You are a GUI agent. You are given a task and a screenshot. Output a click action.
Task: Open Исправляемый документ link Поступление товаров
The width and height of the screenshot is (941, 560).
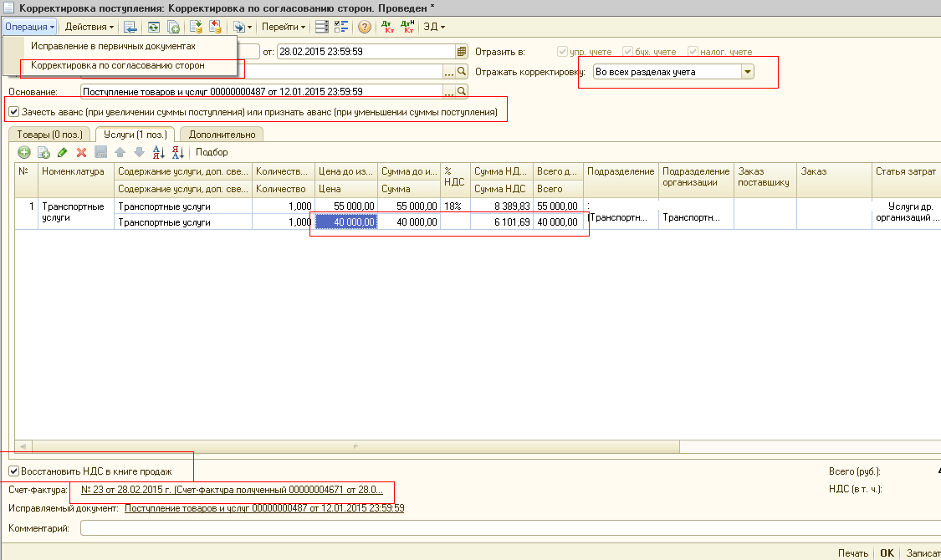[264, 508]
